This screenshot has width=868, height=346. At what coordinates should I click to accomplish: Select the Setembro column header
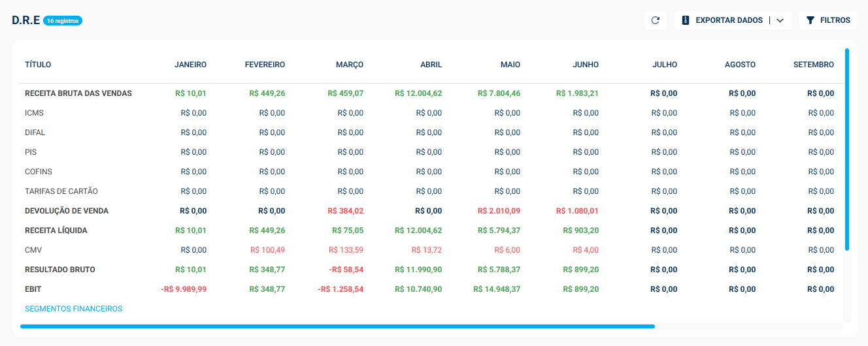814,65
